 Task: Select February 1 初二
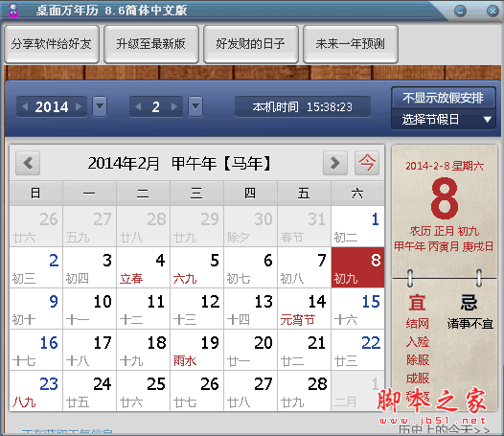coord(357,226)
